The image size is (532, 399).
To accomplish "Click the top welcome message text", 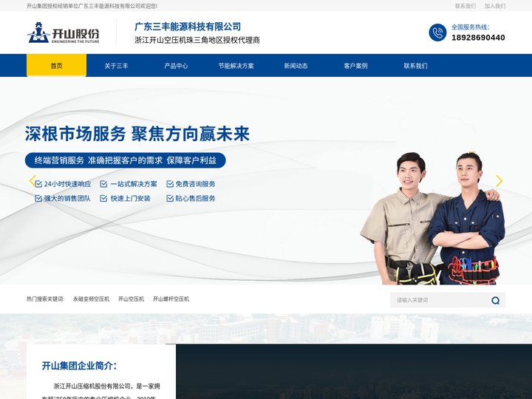I will tap(92, 6).
